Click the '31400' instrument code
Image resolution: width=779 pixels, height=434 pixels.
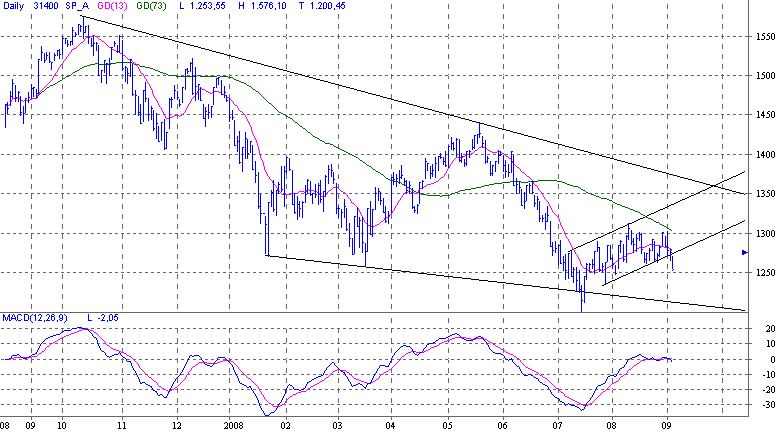click(x=46, y=6)
